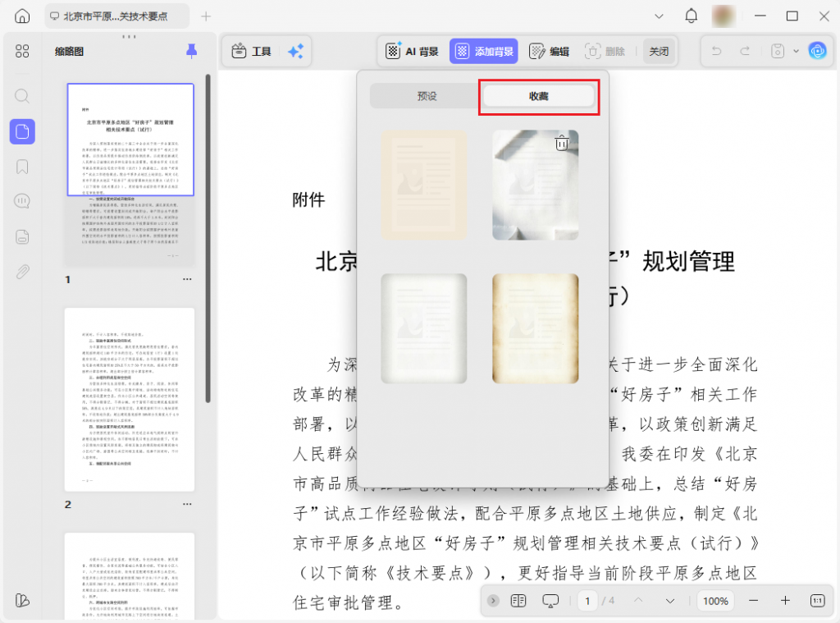Switch to the 预设 tab
840x623 pixels.
pyautogui.click(x=427, y=96)
